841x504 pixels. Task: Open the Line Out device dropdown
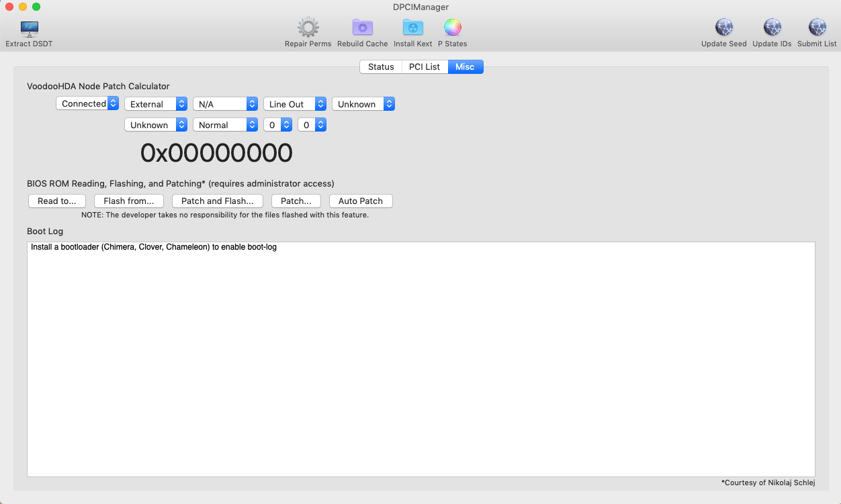(x=295, y=104)
